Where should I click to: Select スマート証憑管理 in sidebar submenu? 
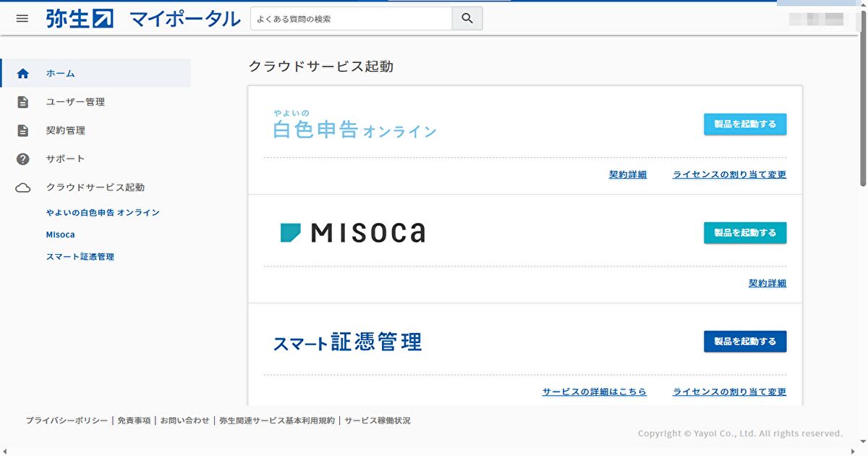click(x=80, y=257)
